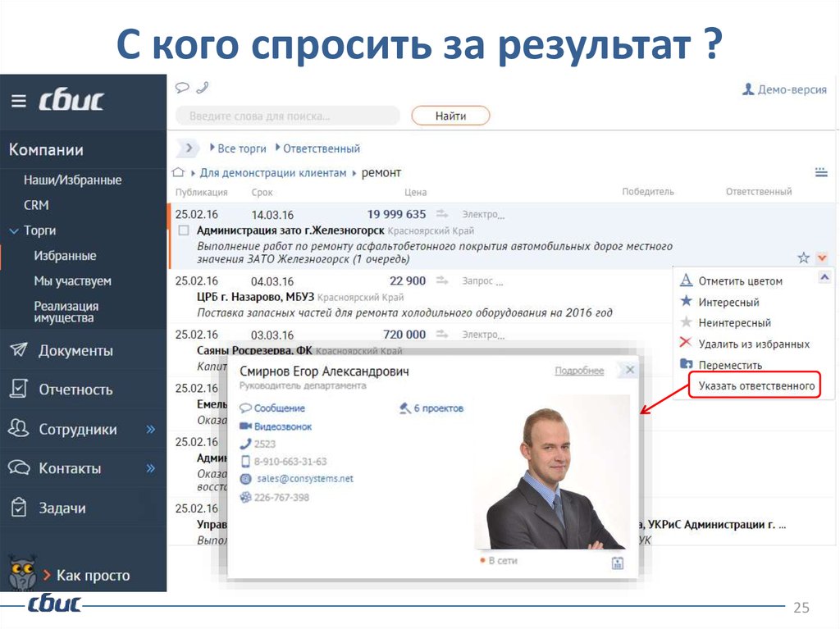
Task: Click exchange arrows icon next to 22 900
Action: [442, 280]
